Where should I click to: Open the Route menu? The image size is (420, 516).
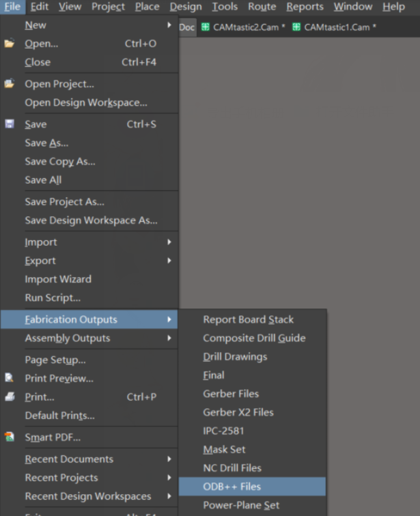point(262,7)
